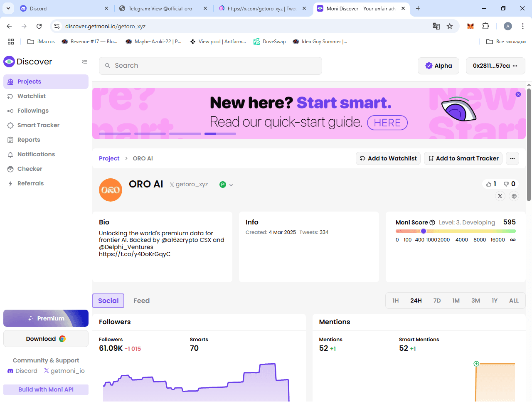Switch to the x.com getoro_xyz tab
The width and height of the screenshot is (532, 409).
263,8
